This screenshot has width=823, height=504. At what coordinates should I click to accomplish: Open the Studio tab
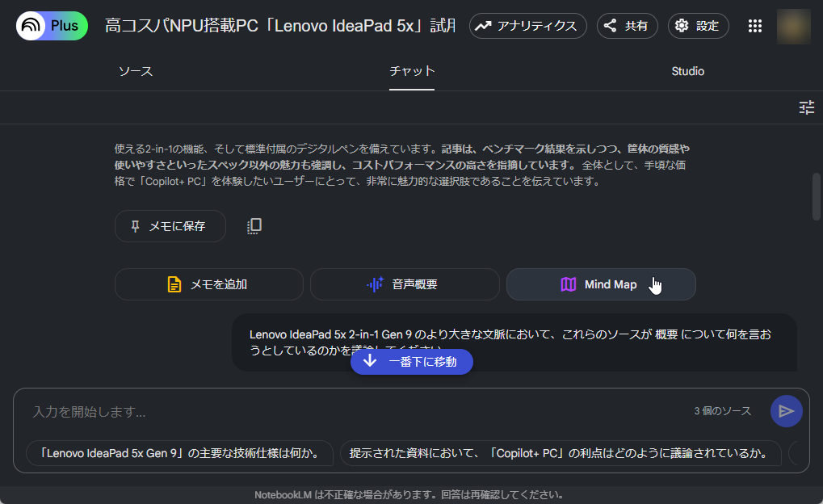click(x=687, y=71)
